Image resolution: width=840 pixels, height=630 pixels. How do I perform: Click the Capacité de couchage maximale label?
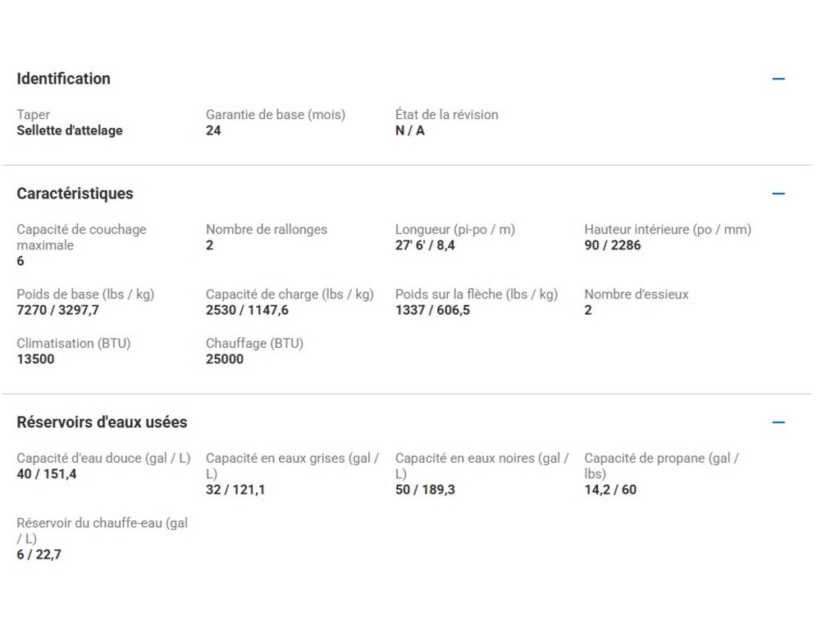(x=81, y=237)
